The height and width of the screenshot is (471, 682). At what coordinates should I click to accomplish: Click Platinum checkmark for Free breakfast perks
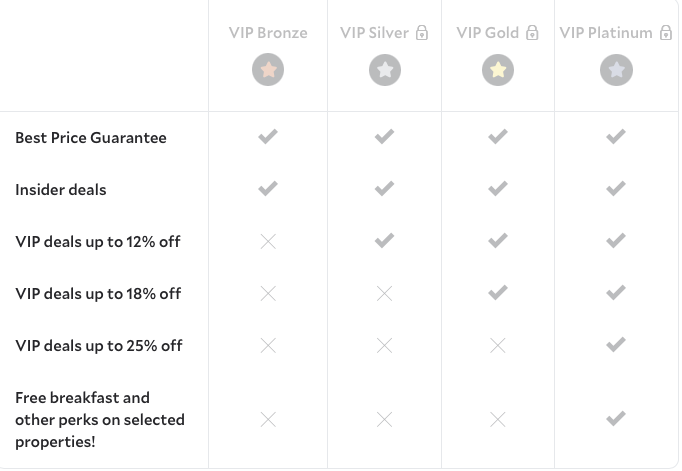pos(616,419)
